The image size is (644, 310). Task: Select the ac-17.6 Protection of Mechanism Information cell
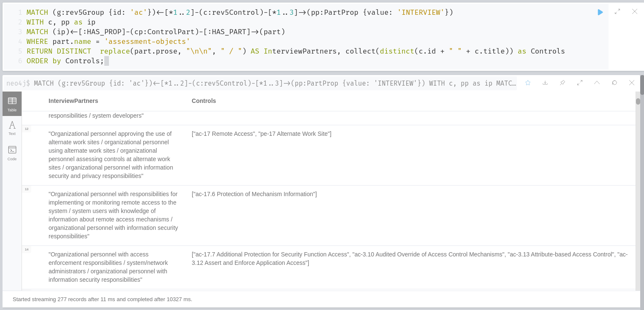(254, 194)
